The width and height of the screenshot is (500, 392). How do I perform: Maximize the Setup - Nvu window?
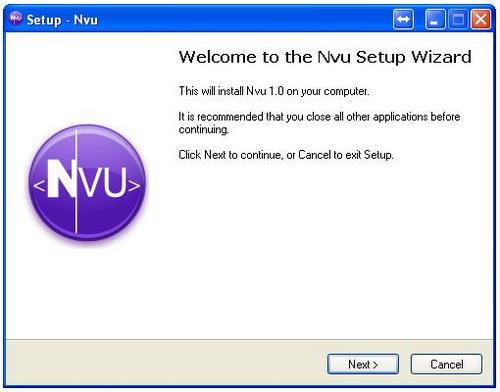(458, 19)
